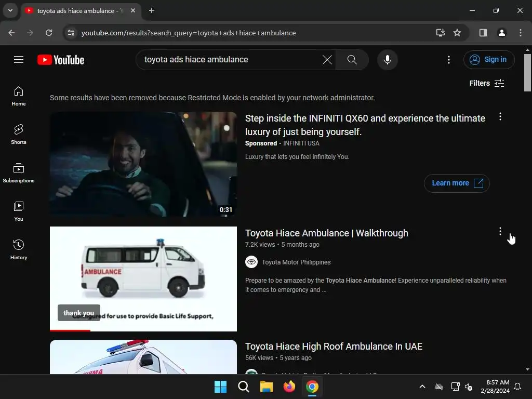Open Shorts from sidebar

pos(19,135)
